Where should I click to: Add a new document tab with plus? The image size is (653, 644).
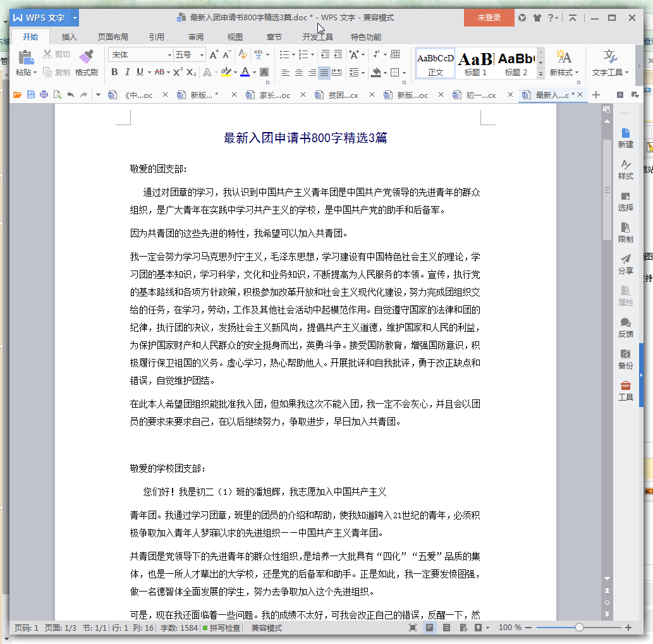[x=596, y=95]
